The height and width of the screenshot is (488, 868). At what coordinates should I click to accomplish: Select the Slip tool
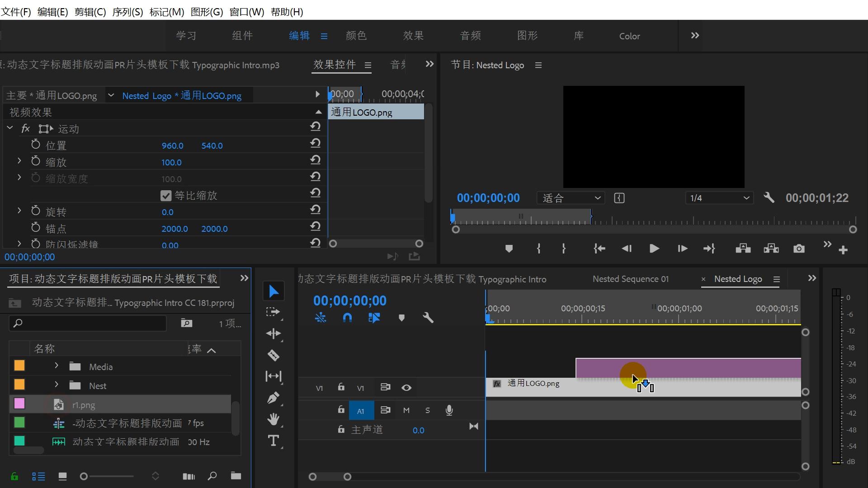[x=274, y=376]
